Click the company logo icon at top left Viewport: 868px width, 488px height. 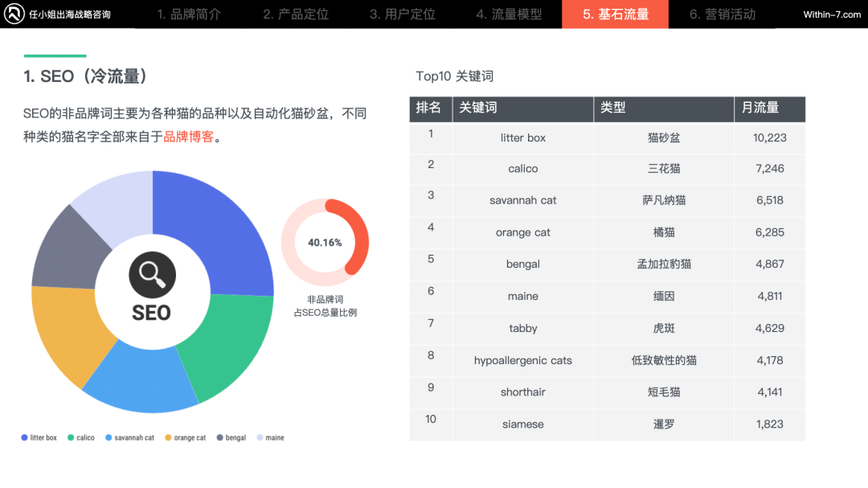pyautogui.click(x=14, y=14)
